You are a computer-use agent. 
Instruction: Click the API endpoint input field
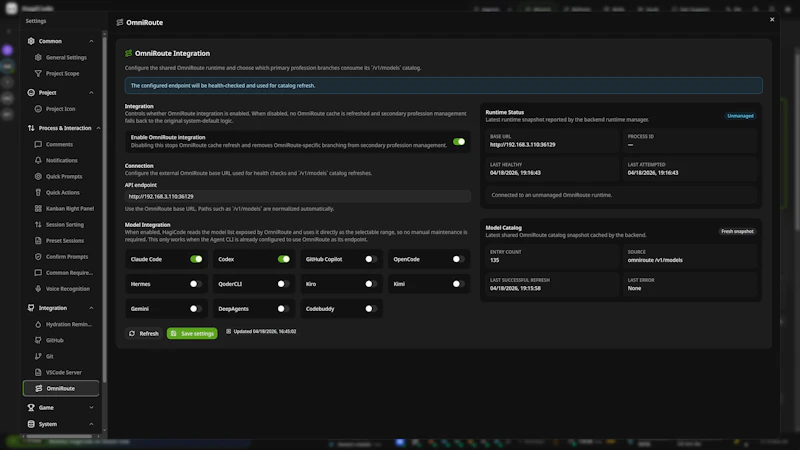(x=297, y=196)
